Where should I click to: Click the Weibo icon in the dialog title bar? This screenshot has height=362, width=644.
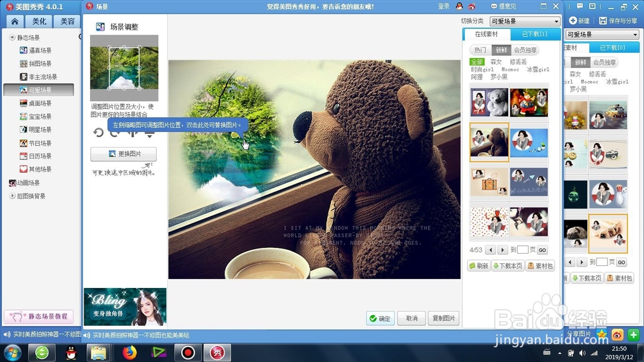[x=472, y=6]
